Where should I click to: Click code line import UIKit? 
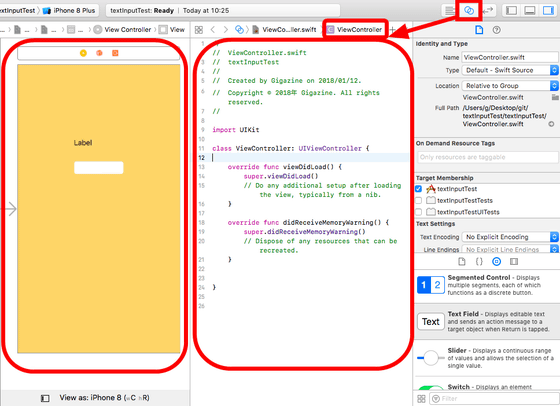tap(236, 130)
